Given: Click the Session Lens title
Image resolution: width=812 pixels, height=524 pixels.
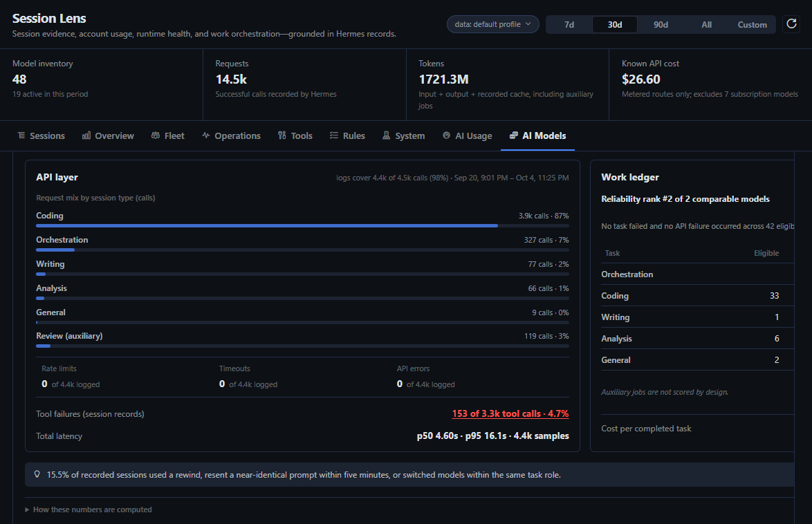Looking at the screenshot, I should (x=49, y=19).
